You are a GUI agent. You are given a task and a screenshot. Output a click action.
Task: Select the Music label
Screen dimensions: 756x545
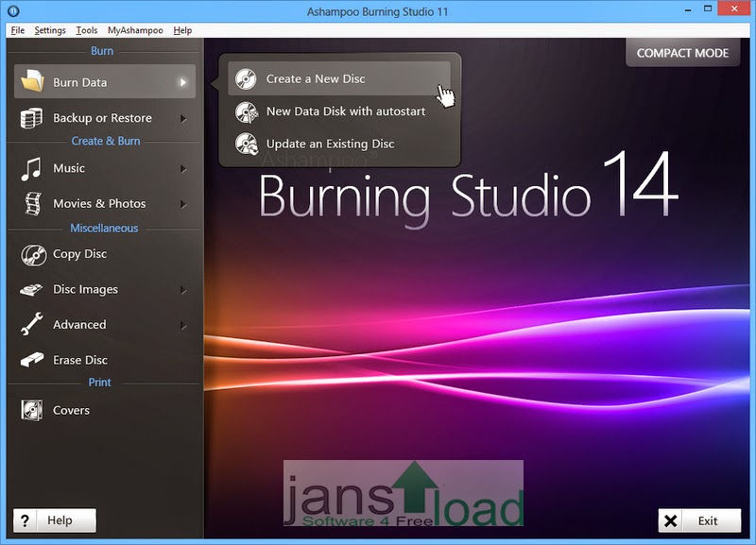tap(69, 168)
